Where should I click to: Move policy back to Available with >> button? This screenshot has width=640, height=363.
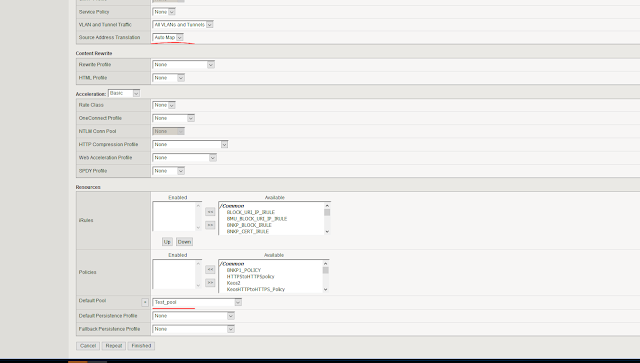coord(210,283)
